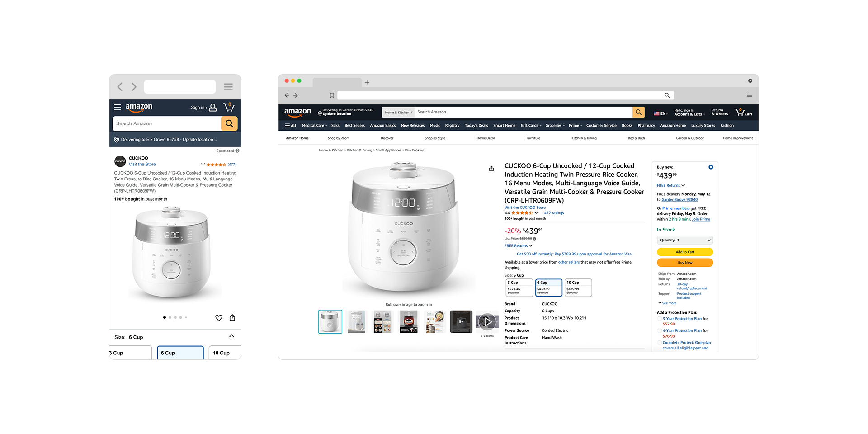The width and height of the screenshot is (868, 434).
Task: Open the Quantity dropdown
Action: [685, 240]
